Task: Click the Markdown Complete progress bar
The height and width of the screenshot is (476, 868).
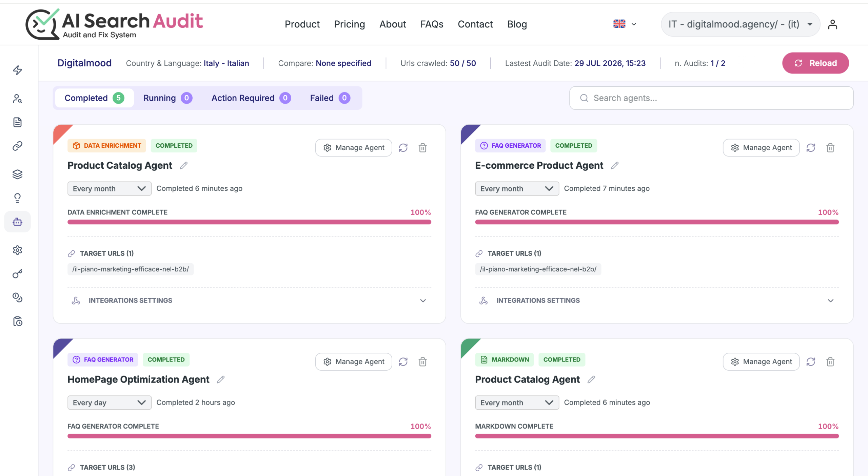Action: [x=657, y=436]
